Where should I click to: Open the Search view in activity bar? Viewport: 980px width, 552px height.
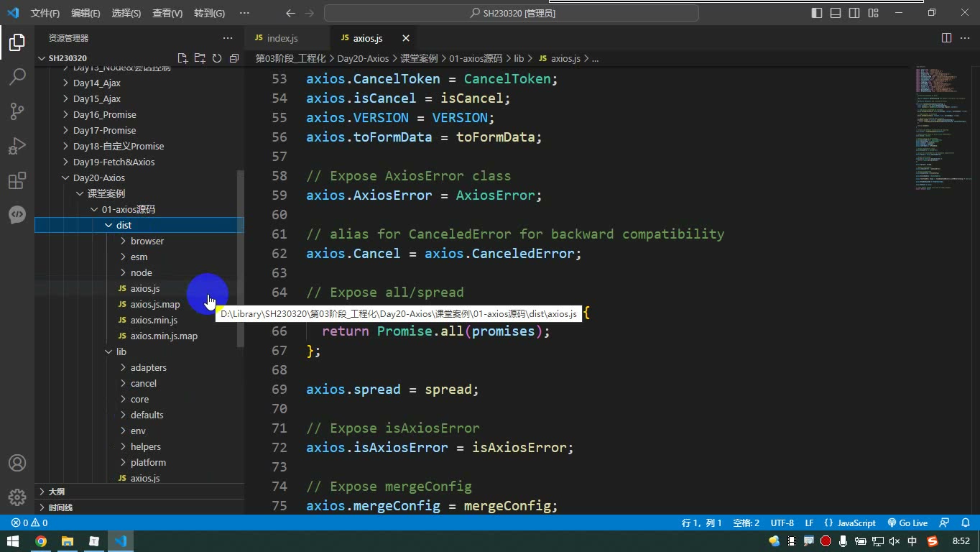(17, 76)
